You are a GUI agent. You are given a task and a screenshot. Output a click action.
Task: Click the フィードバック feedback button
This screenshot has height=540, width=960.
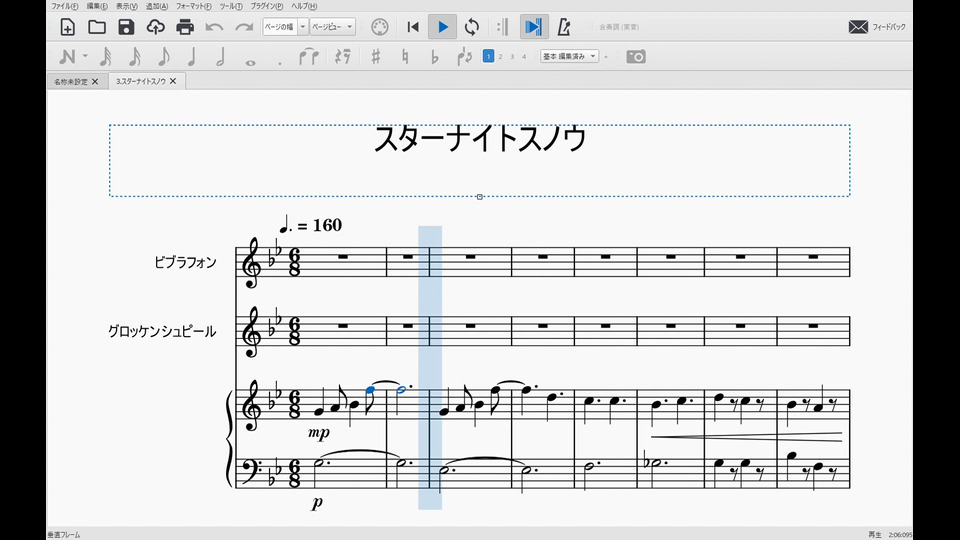tap(877, 27)
